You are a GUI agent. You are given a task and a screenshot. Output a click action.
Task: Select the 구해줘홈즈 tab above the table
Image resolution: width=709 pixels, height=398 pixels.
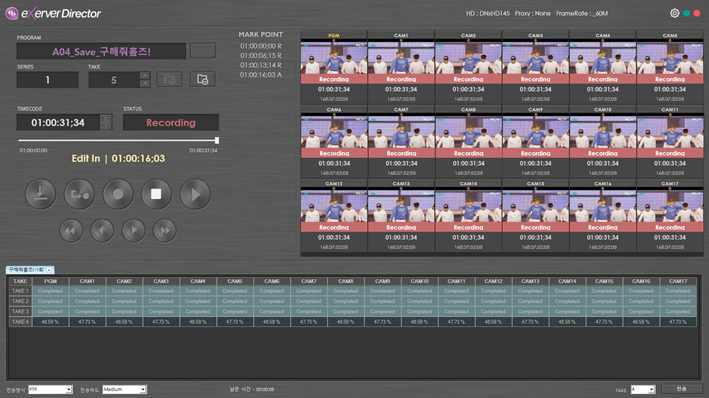click(27, 270)
